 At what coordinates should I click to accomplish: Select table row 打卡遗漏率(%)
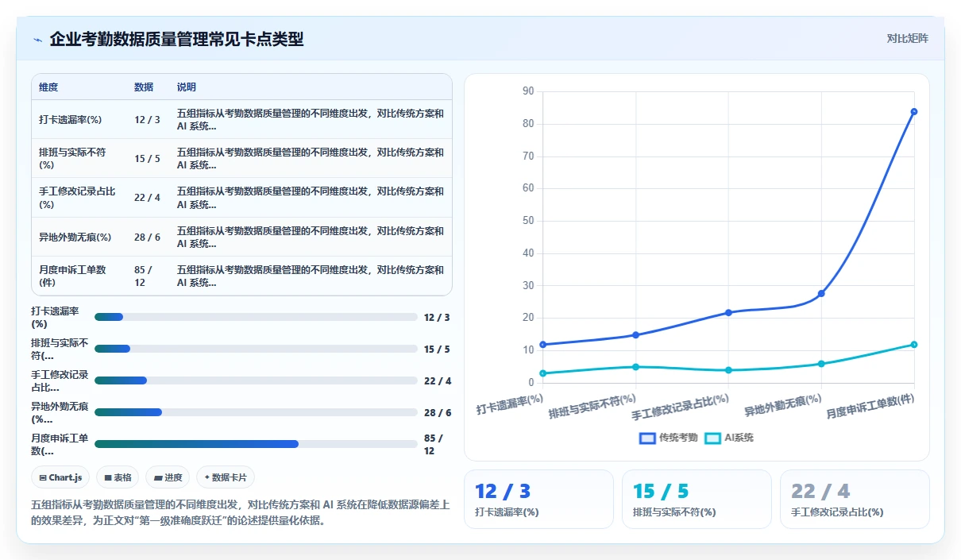point(241,120)
